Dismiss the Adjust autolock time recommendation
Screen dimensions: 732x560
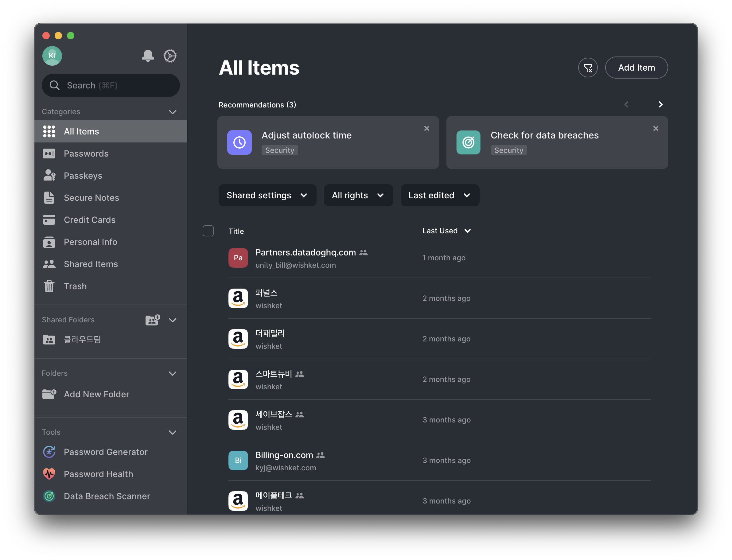(x=427, y=128)
